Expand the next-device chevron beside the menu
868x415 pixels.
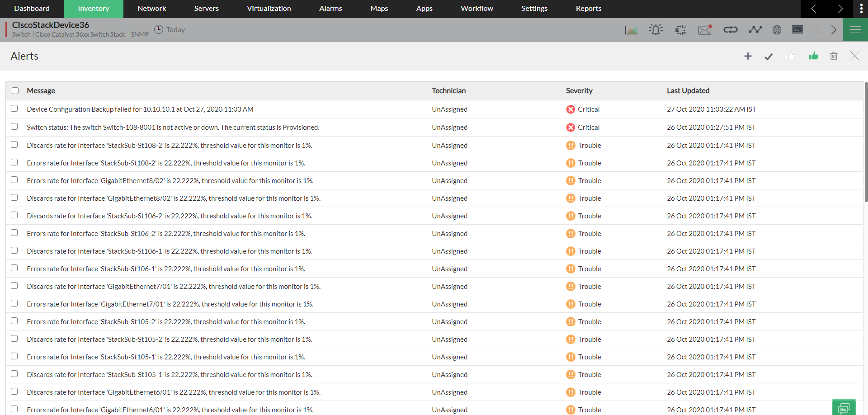pyautogui.click(x=834, y=29)
